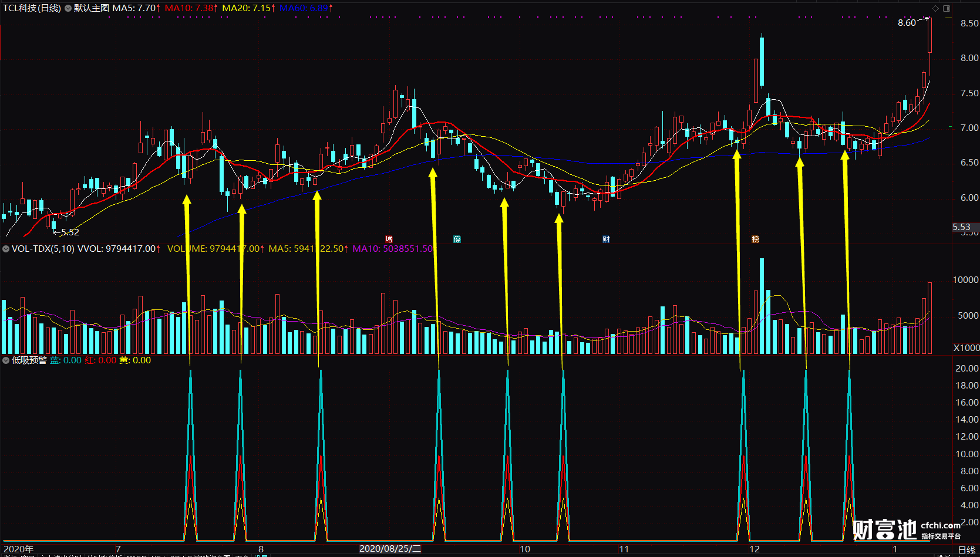Click the 红: 0.00 indicator value
Screen dimensions: 980x557
pyautogui.click(x=101, y=360)
